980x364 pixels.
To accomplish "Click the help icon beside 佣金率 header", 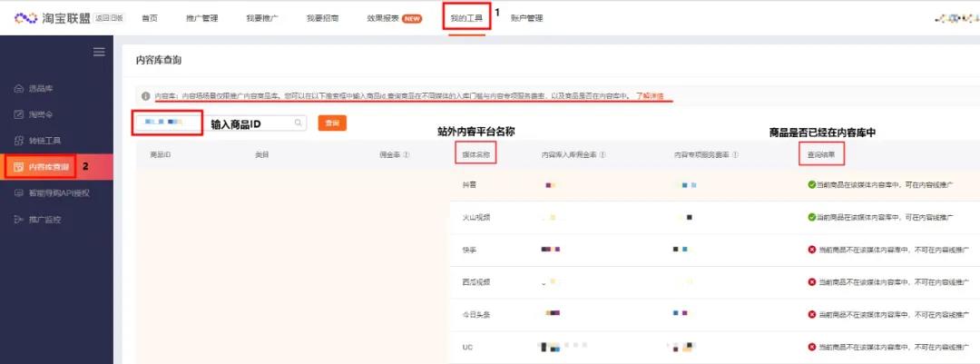I will click(x=407, y=154).
